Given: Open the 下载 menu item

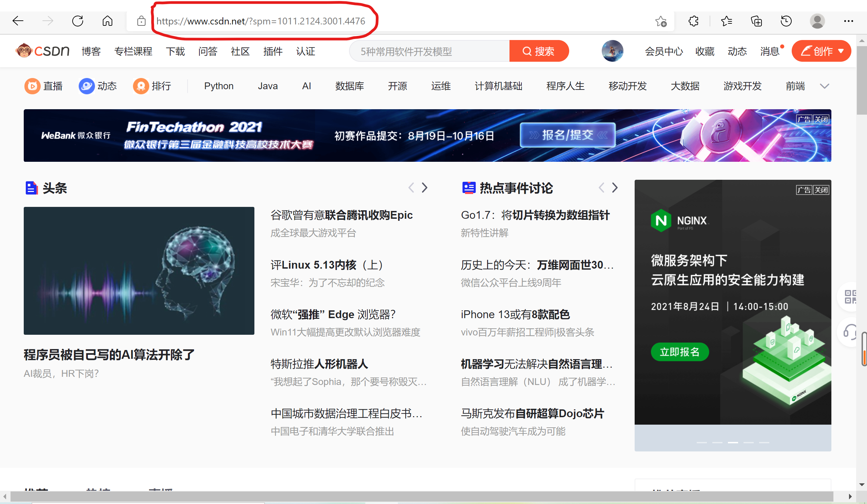Looking at the screenshot, I should [175, 51].
